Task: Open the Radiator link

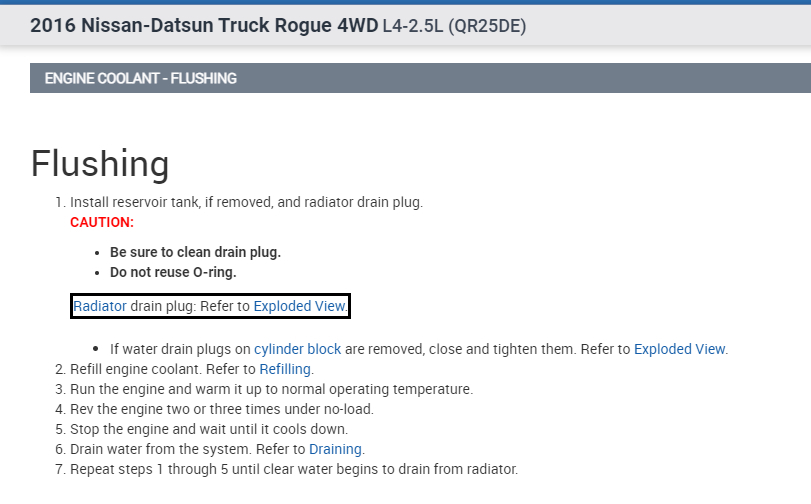Action: (x=99, y=306)
